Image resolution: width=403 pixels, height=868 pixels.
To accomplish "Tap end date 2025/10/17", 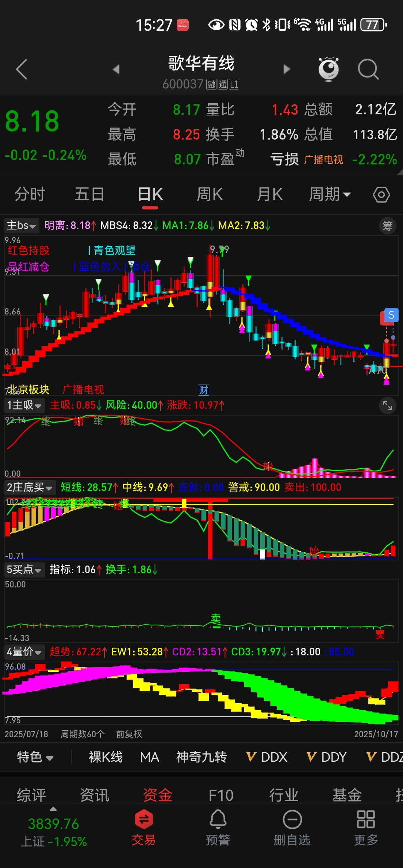I will (376, 734).
